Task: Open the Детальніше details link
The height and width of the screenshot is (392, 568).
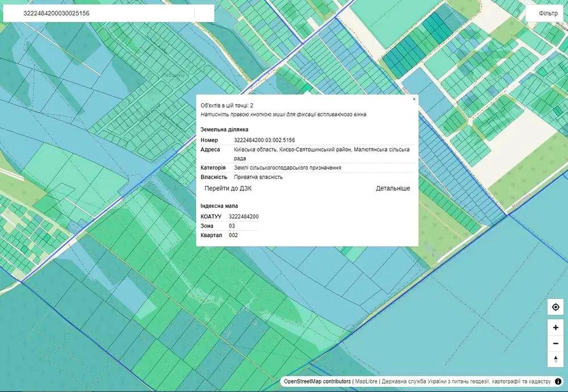Action: (x=392, y=188)
